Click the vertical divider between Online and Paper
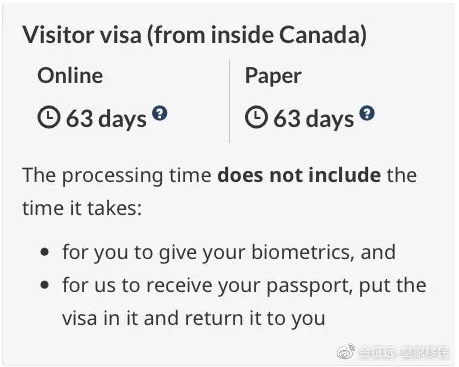This screenshot has width=459, height=367. coord(229,101)
